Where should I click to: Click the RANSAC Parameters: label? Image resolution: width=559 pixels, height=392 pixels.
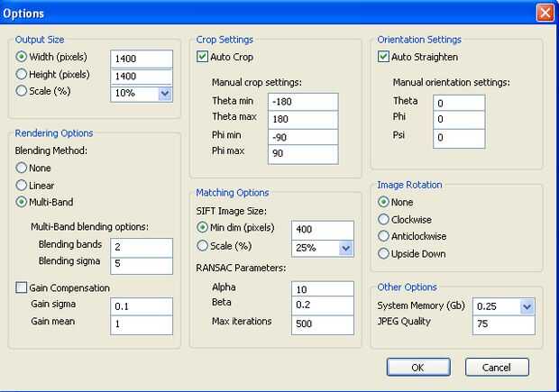[241, 268]
